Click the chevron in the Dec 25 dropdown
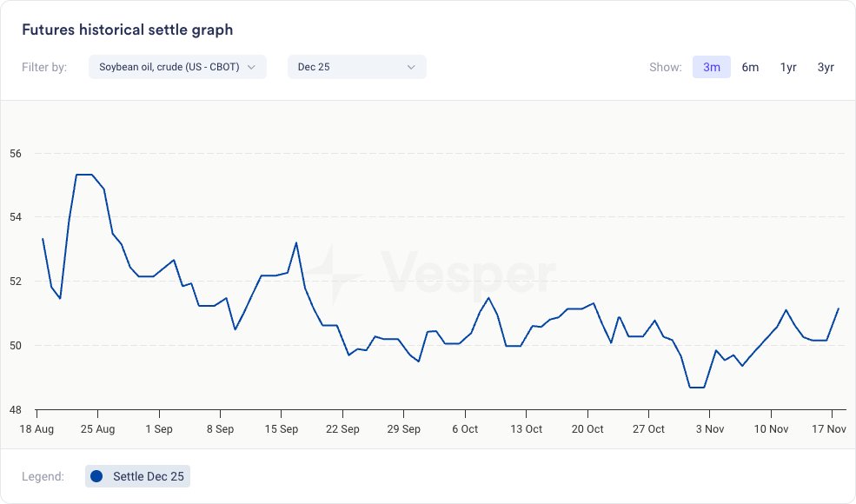Screen dimensions: 856x504 click(411, 67)
